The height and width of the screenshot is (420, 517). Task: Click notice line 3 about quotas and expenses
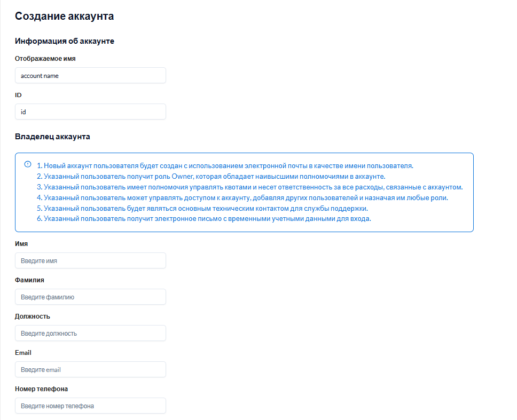249,187
